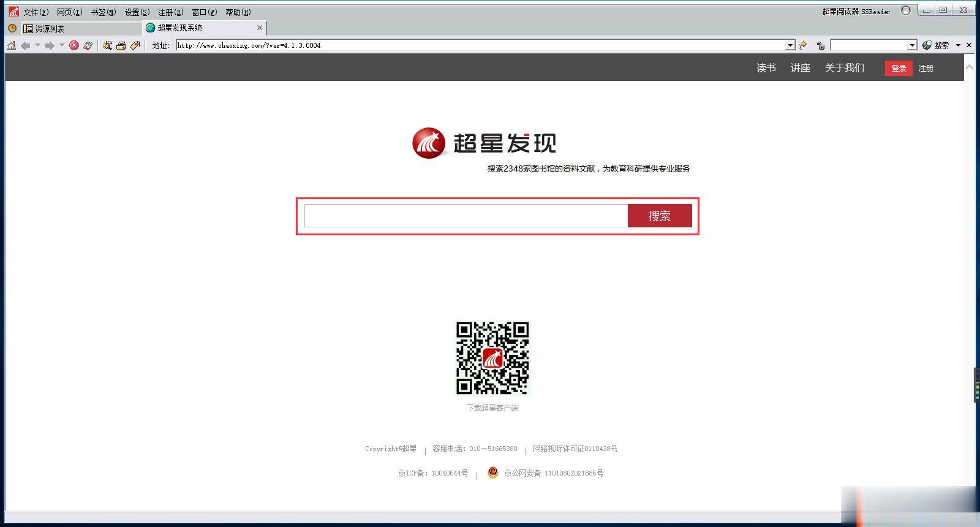Click the QR code image
Screen dimensions: 980x527
(x=492, y=358)
